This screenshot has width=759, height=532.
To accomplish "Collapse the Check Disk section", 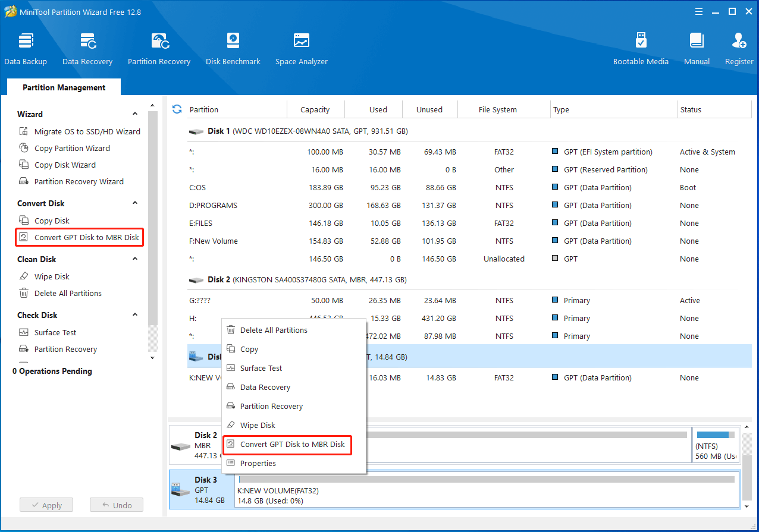I will (x=135, y=315).
